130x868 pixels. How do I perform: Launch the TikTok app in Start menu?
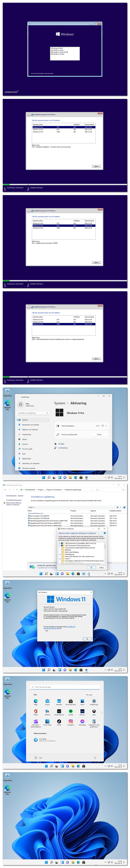59,721
